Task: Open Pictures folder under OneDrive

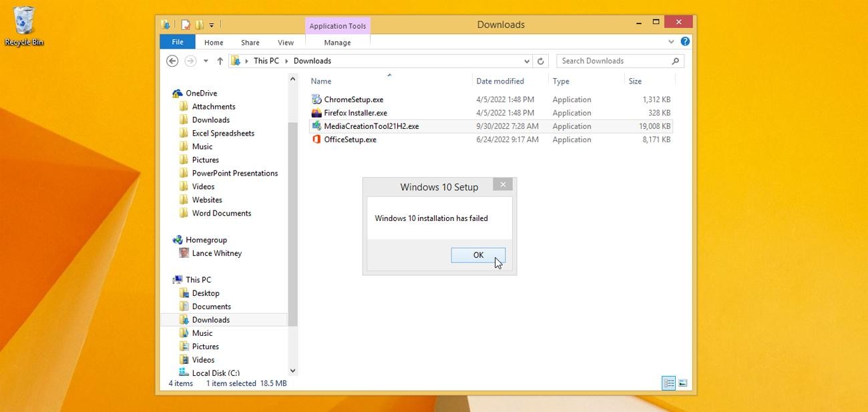Action: click(x=206, y=160)
